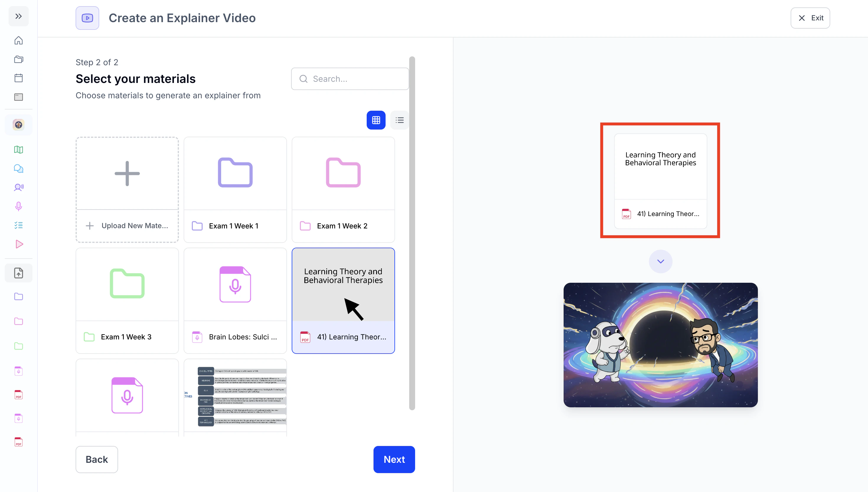Click the selected Learning Theory preview card
The image size is (868, 492).
coord(660,181)
